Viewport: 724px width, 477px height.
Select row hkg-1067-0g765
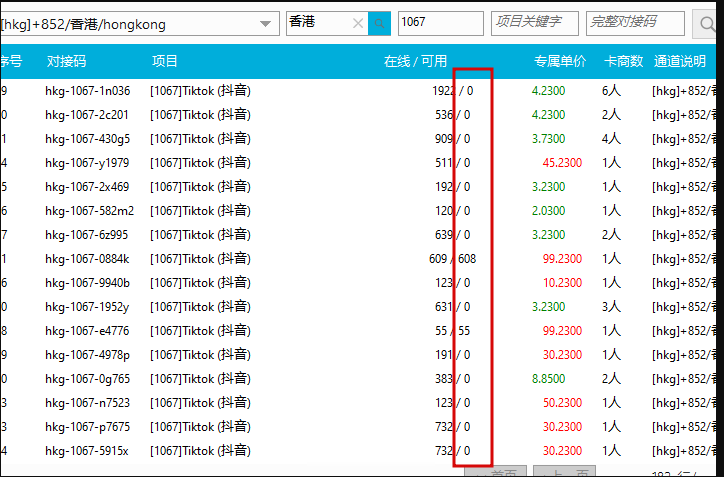point(358,379)
